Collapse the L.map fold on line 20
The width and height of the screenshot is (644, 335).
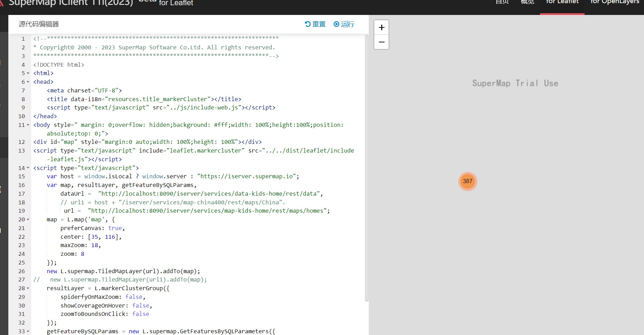[28, 220]
